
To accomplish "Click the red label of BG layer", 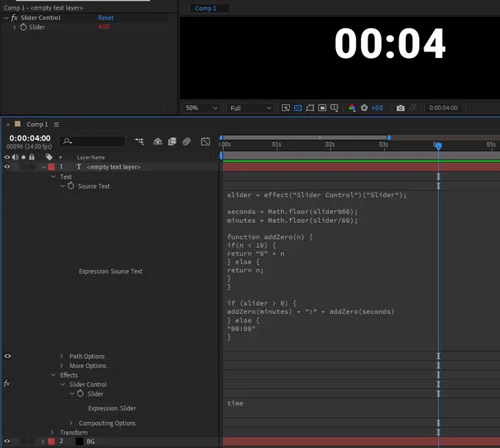I will click(51, 441).
